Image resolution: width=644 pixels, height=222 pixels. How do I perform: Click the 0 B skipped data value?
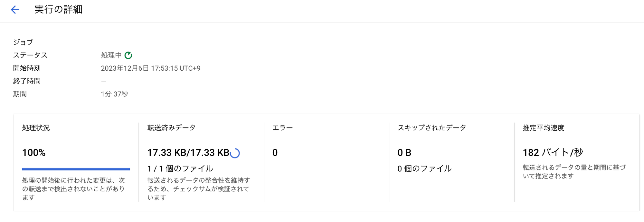pos(404,153)
